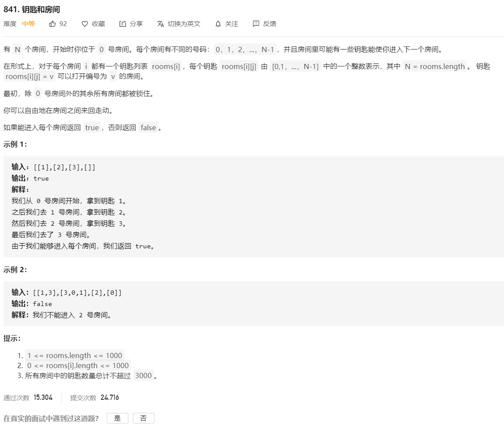Click the 3000 key limit value
The width and height of the screenshot is (504, 428).
[144, 375]
